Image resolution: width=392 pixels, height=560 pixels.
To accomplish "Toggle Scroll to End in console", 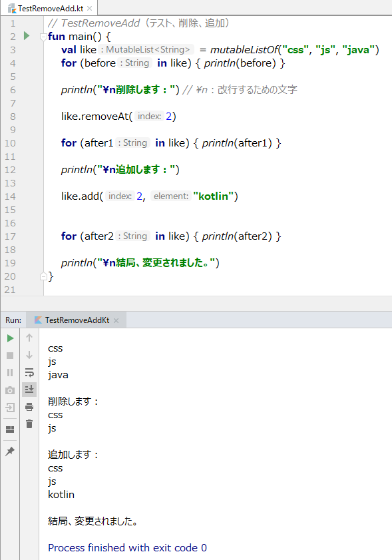I will click(x=29, y=389).
